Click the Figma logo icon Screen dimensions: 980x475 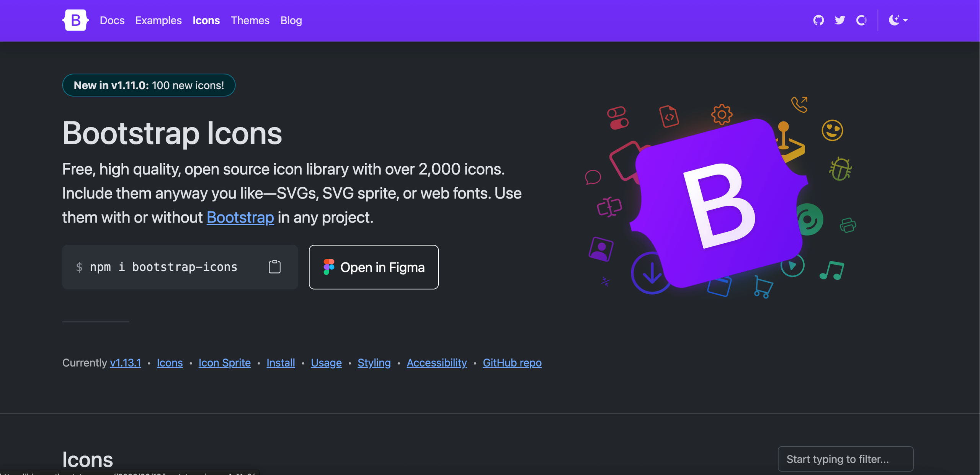[x=328, y=267]
